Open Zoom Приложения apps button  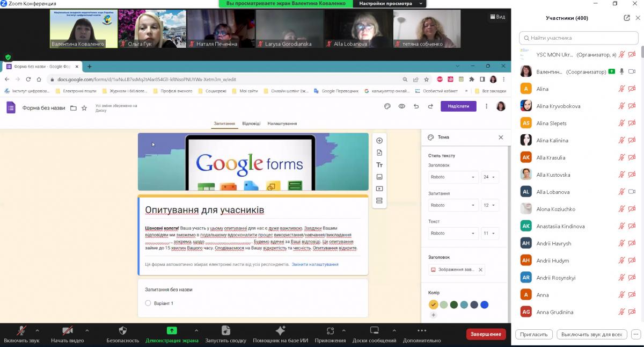click(330, 334)
